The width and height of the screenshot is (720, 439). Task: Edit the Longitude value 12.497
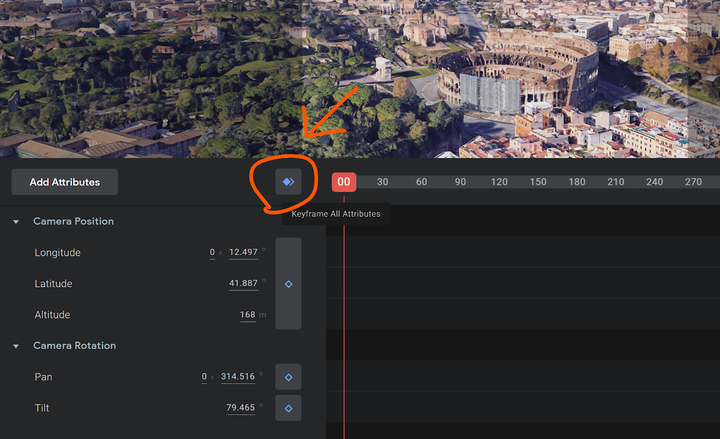pos(243,252)
